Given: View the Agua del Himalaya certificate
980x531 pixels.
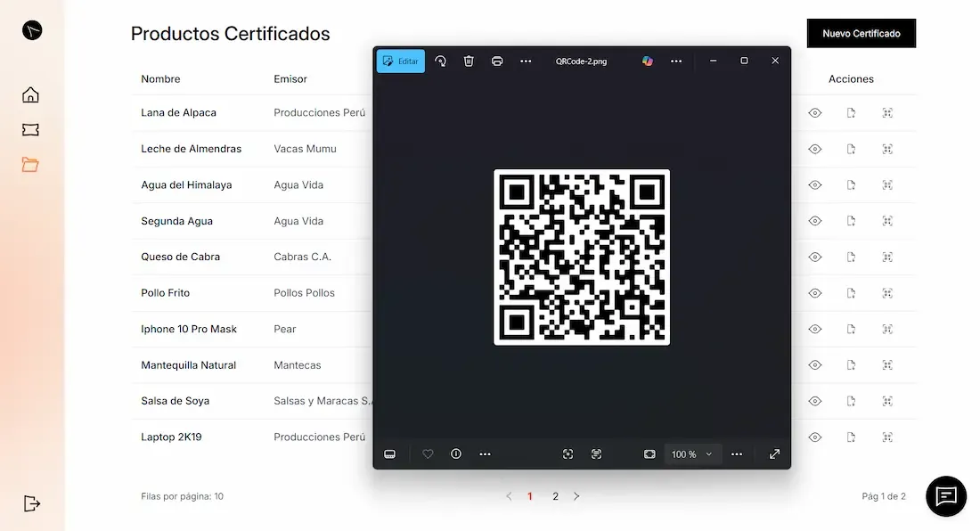Looking at the screenshot, I should click(x=815, y=185).
